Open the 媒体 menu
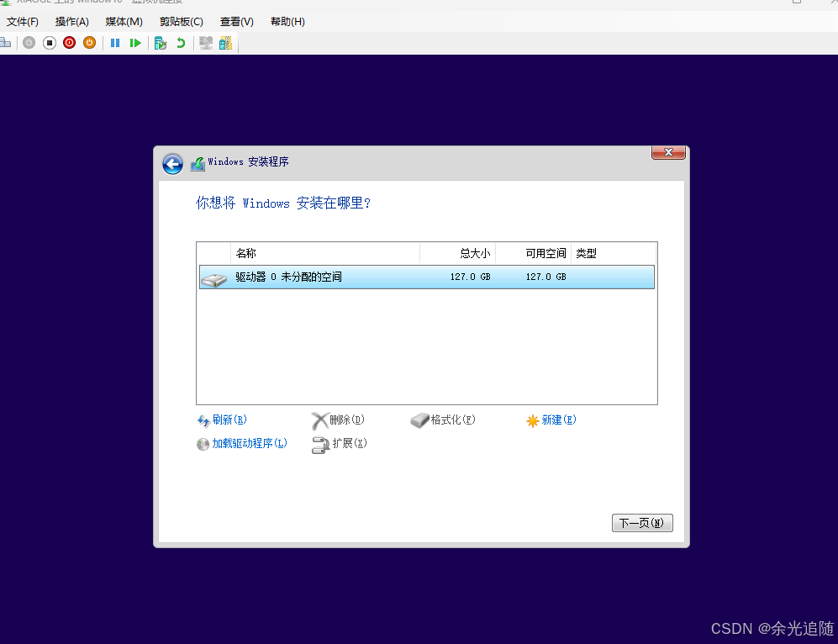838x644 pixels. [123, 21]
